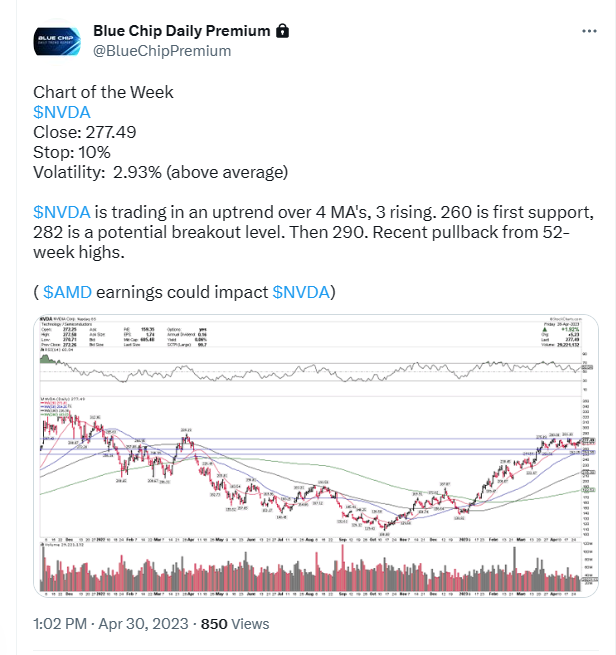This screenshot has width=616, height=655.
Task: Click the padlock icon beside the account name
Action: 282,31
